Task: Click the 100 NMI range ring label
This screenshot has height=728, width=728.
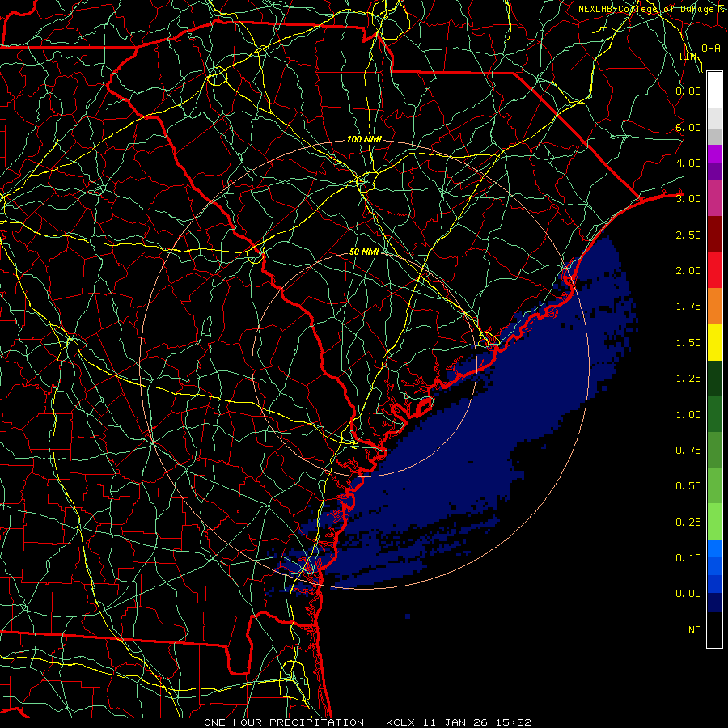Action: coord(364,139)
